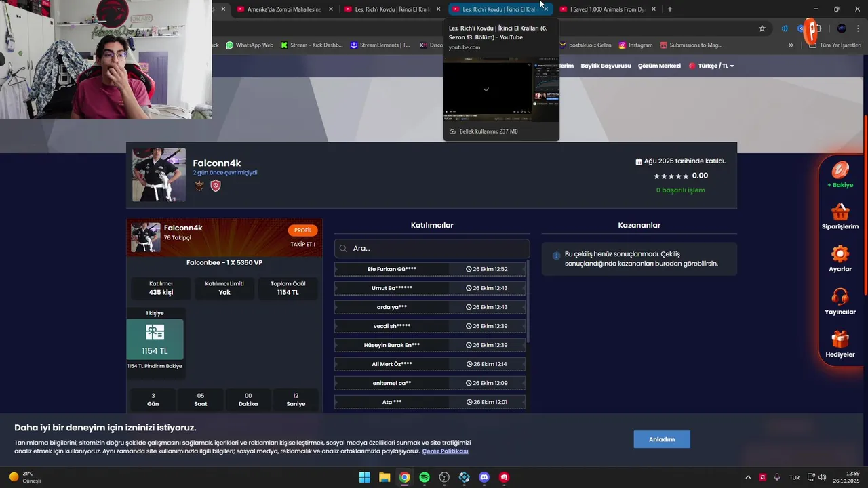Screen dimensions: 868x488
Task: Open Siparişlerim basket in the sidebar
Action: click(x=840, y=217)
